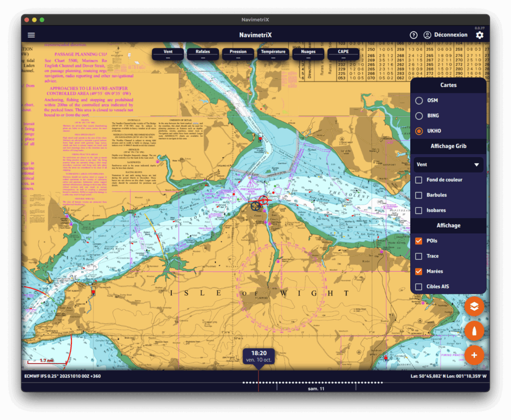Uncheck the Marées checkbox
Screen dimensions: 511x420
coord(419,271)
